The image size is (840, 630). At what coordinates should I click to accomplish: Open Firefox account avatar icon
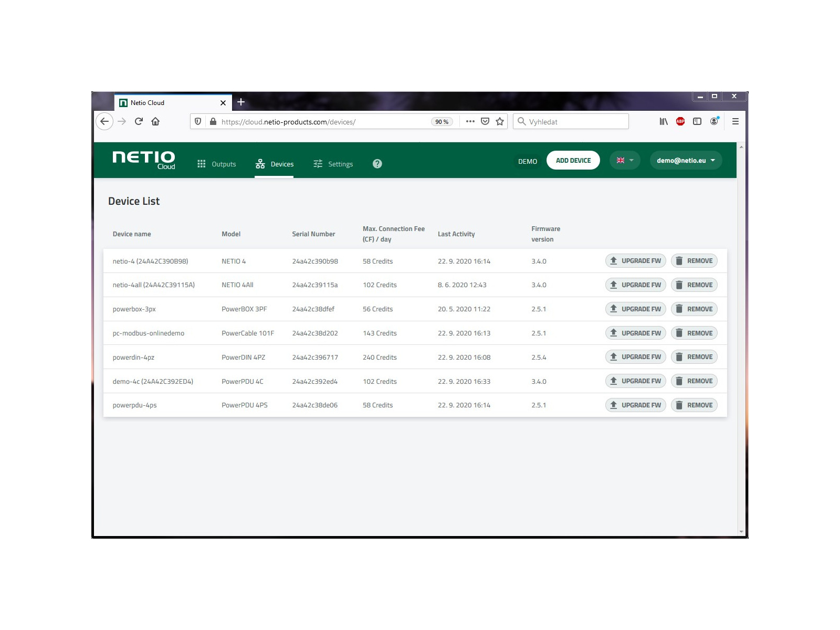click(714, 121)
